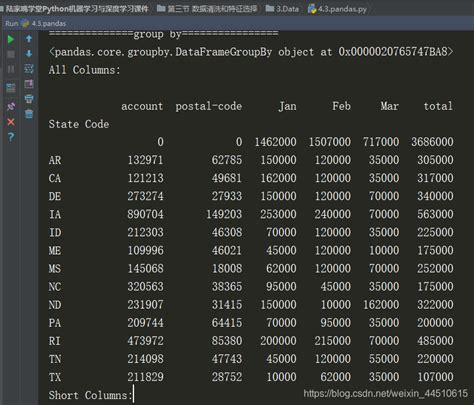
Task: Jump up the stack trace arrow
Action: tap(29, 39)
